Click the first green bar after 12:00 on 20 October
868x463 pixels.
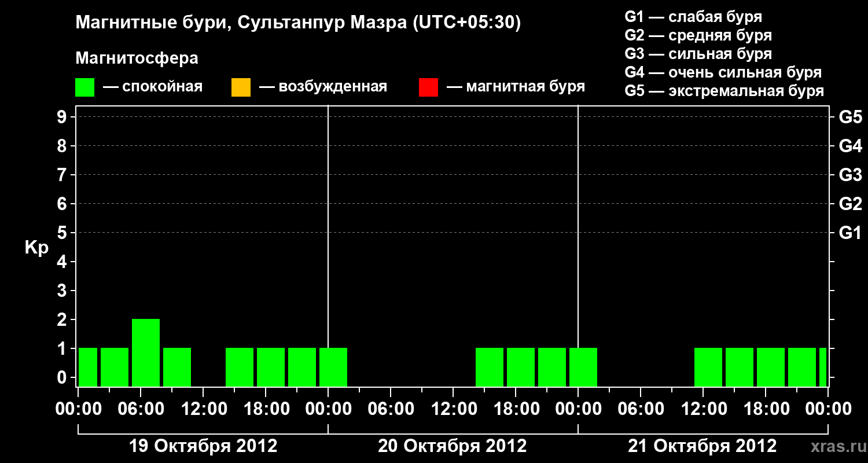[490, 367]
